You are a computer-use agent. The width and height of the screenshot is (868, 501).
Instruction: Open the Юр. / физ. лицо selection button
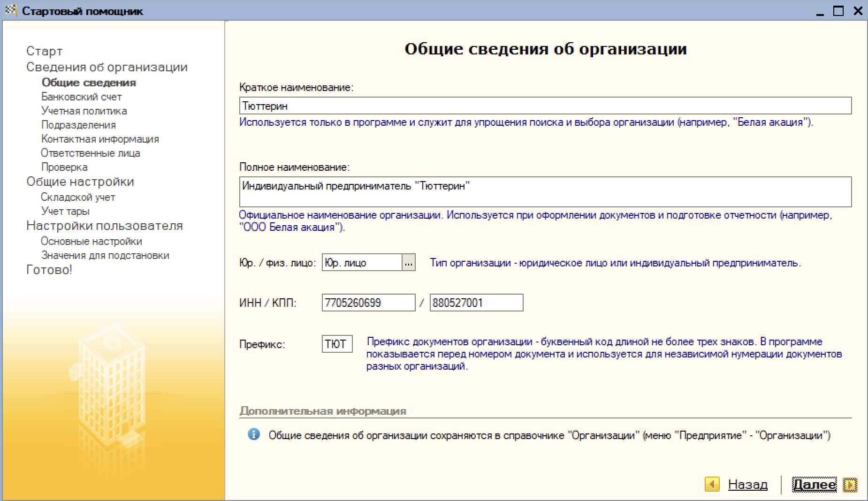tap(409, 263)
